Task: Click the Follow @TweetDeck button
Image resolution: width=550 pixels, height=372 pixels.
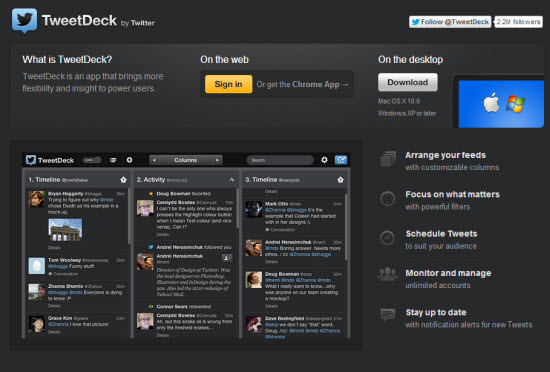Action: (450, 22)
